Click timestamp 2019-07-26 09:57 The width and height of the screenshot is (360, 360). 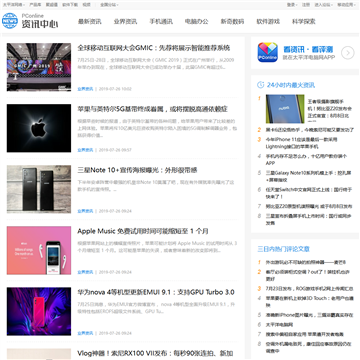click(x=115, y=150)
